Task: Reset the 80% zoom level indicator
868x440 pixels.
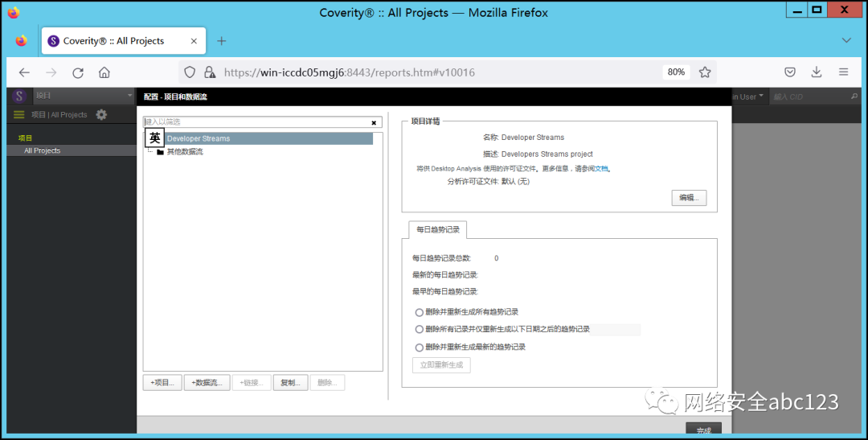Action: 676,72
